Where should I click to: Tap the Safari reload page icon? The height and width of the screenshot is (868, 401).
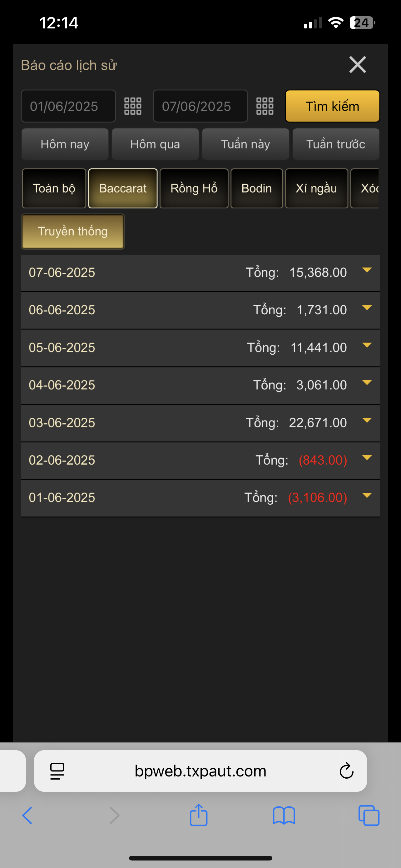(x=346, y=771)
